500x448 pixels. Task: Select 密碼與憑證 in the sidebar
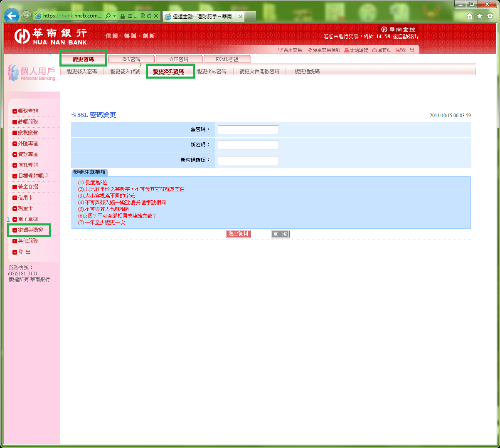point(30,230)
